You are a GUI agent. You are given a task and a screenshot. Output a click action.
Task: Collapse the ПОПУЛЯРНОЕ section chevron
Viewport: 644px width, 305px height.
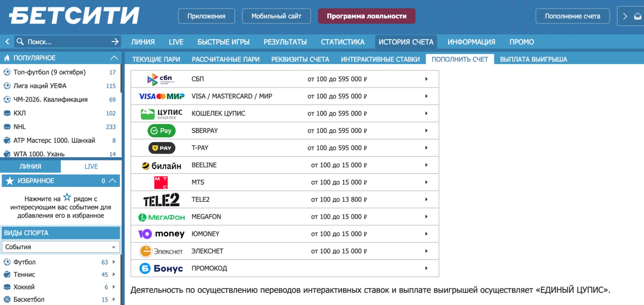point(114,58)
